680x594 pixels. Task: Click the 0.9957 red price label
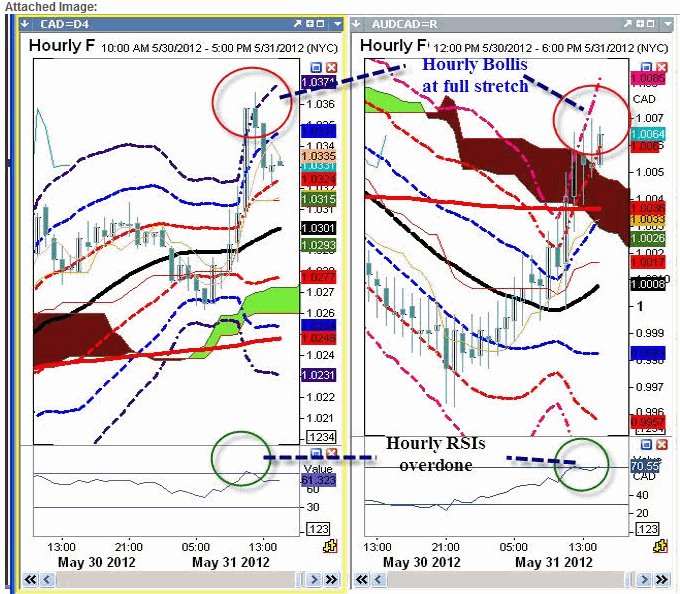coord(648,421)
